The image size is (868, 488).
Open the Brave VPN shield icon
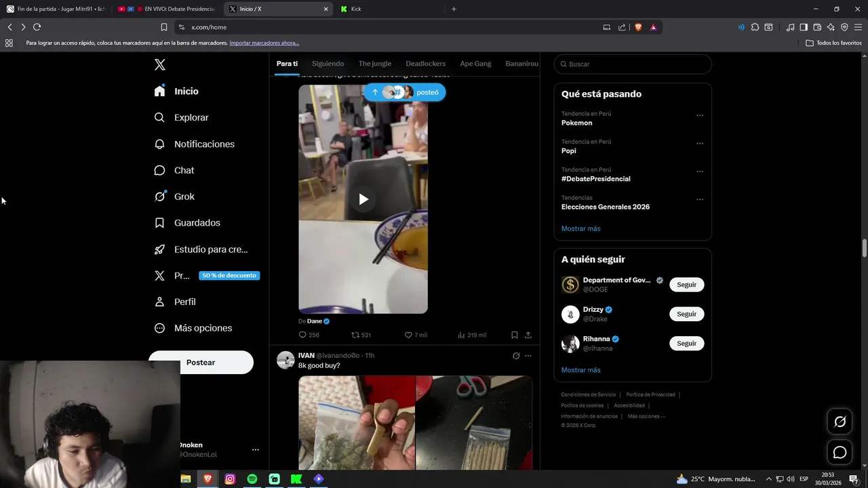coord(844,27)
